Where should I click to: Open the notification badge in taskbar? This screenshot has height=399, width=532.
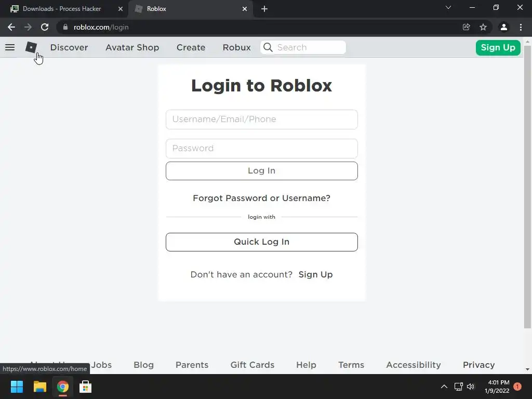(x=517, y=387)
